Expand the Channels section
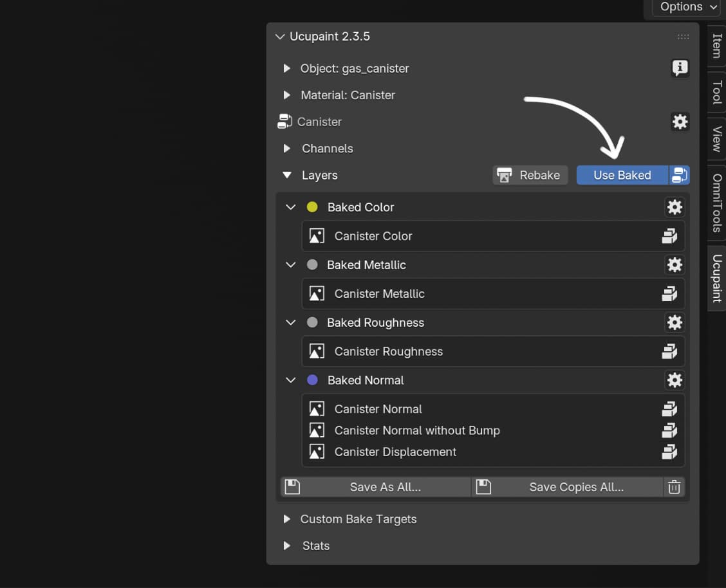The image size is (726, 588). (x=286, y=149)
